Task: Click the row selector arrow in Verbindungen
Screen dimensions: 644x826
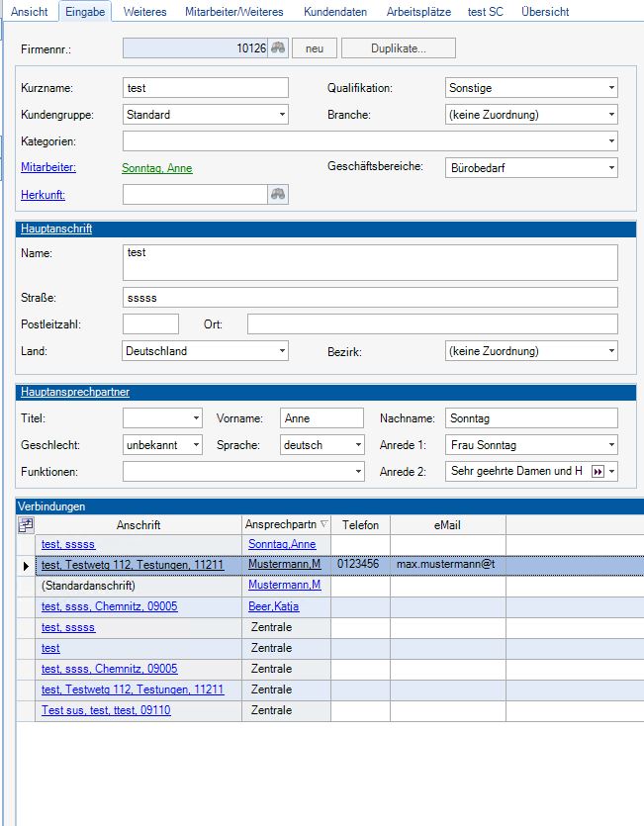Action: (x=26, y=566)
